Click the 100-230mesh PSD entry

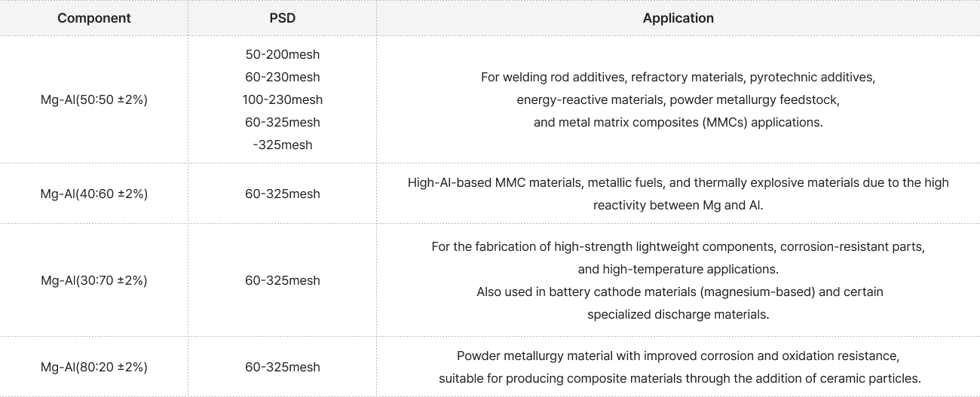coord(283,99)
